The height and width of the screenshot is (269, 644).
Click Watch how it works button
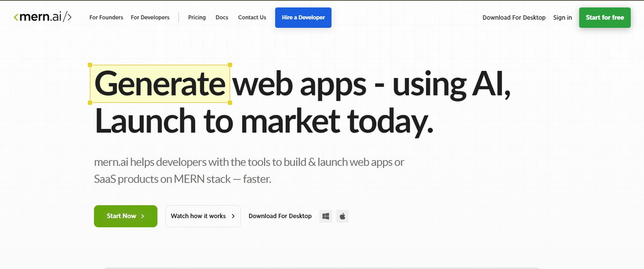[203, 216]
